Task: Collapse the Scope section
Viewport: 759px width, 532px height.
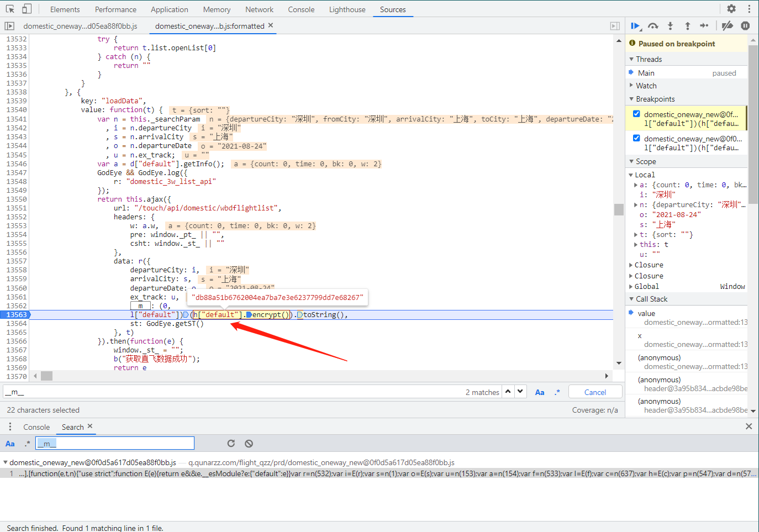Action: tap(631, 161)
